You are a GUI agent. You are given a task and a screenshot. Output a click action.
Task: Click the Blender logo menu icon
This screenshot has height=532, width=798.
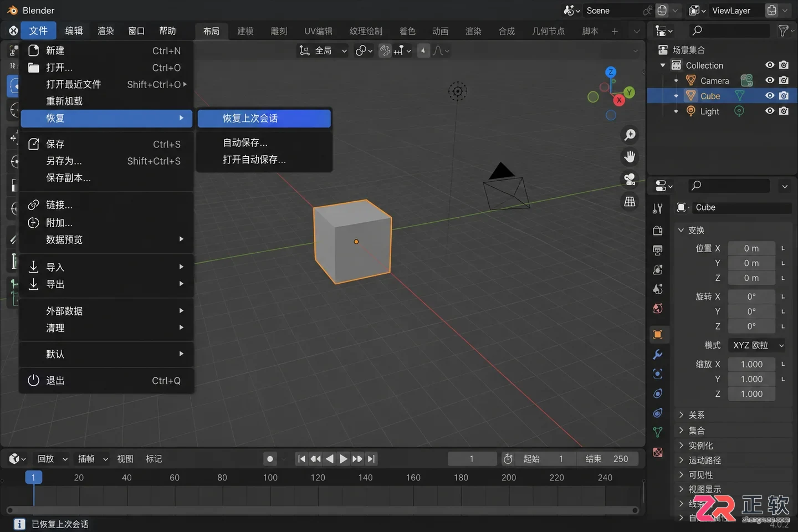pyautogui.click(x=13, y=31)
